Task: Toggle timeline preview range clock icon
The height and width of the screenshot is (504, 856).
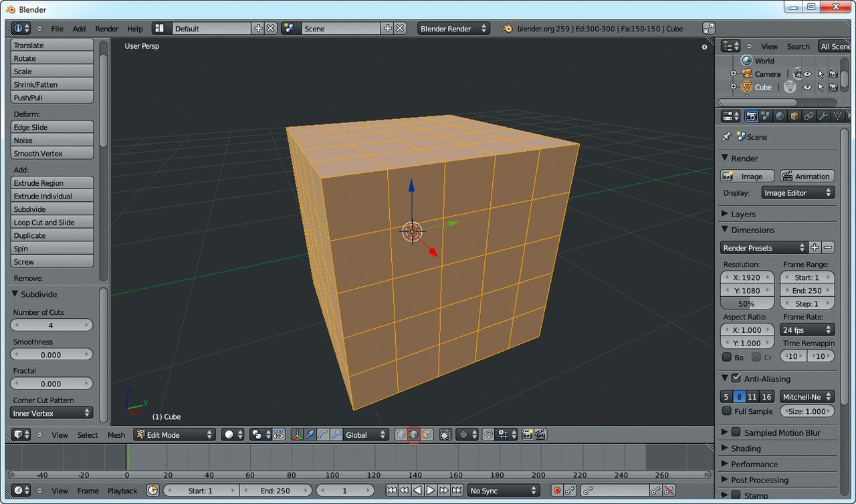Action: point(153,491)
